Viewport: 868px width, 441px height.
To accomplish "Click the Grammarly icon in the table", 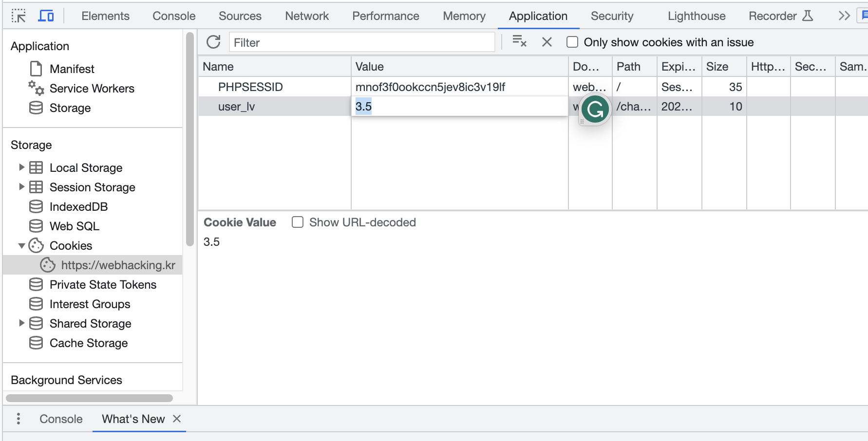I will 595,109.
